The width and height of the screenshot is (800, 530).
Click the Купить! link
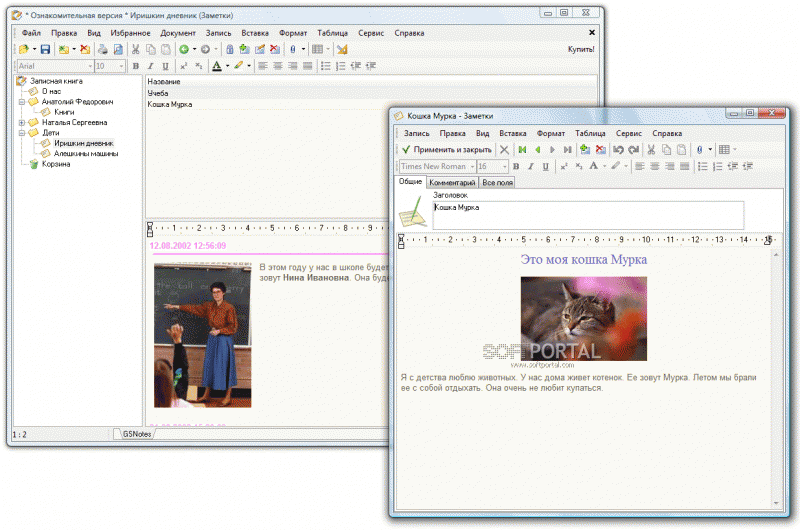click(x=581, y=49)
